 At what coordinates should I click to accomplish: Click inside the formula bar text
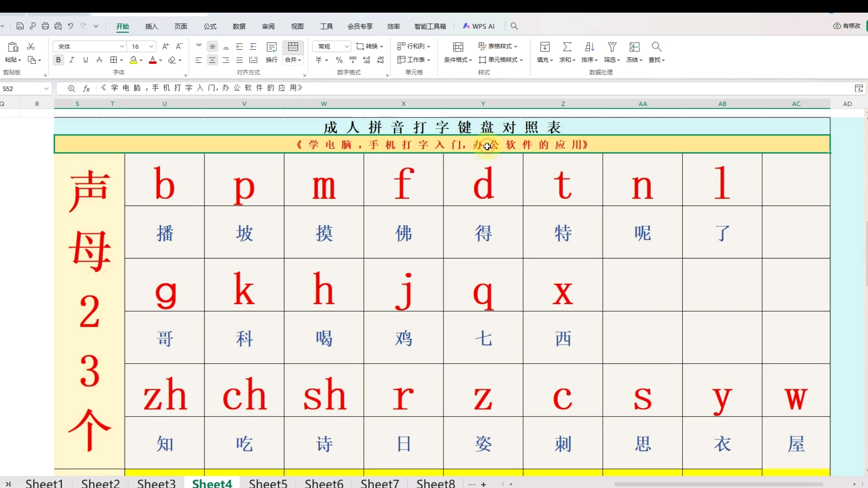pos(202,88)
